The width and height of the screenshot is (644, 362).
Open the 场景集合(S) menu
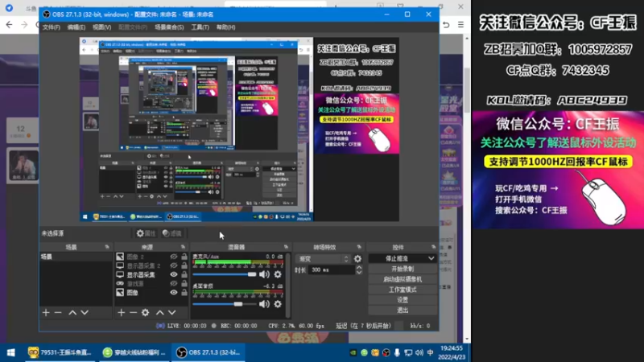pos(169,27)
